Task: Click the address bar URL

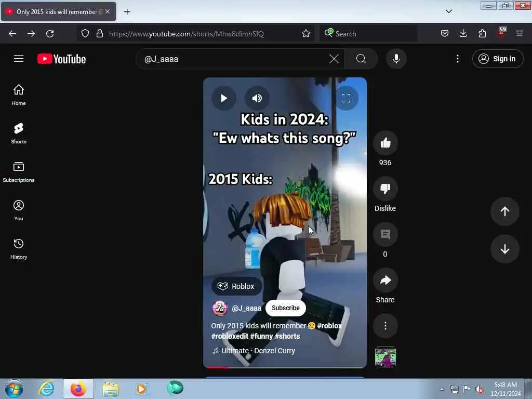Action: [187, 34]
